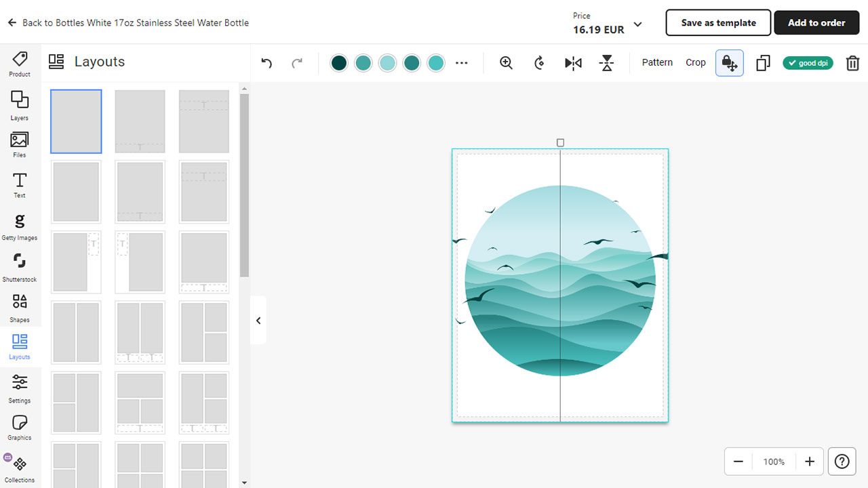Open the Product panel in sidebar
Viewport: 868px width, 488px height.
[20, 64]
